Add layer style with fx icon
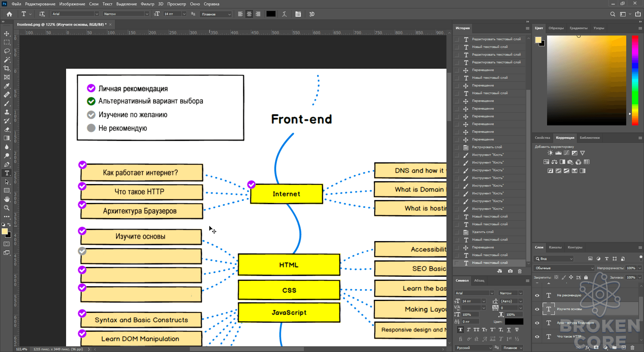Viewport: 644px width, 352px height. [588, 348]
